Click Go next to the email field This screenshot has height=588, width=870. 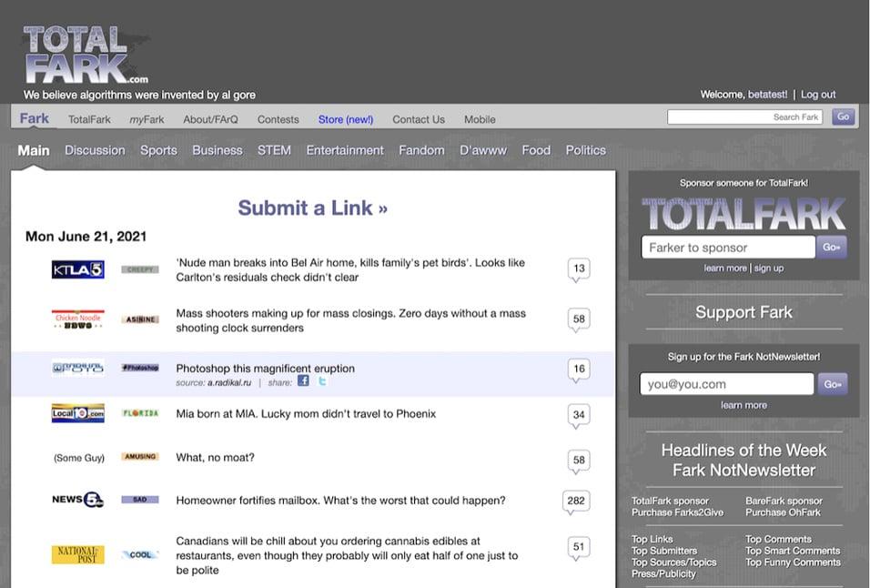pyautogui.click(x=833, y=384)
